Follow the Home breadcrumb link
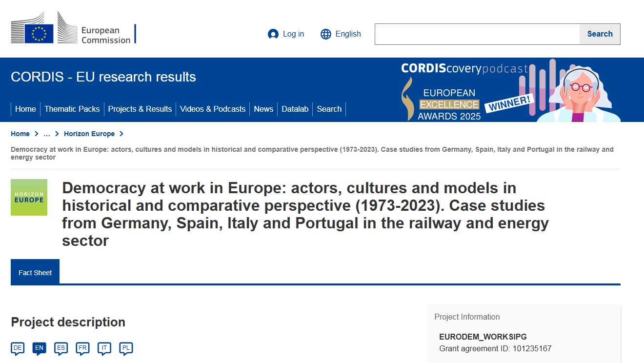 pos(20,133)
